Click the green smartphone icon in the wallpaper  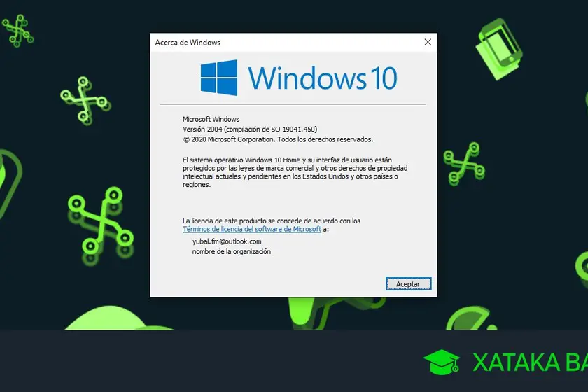pos(498,49)
